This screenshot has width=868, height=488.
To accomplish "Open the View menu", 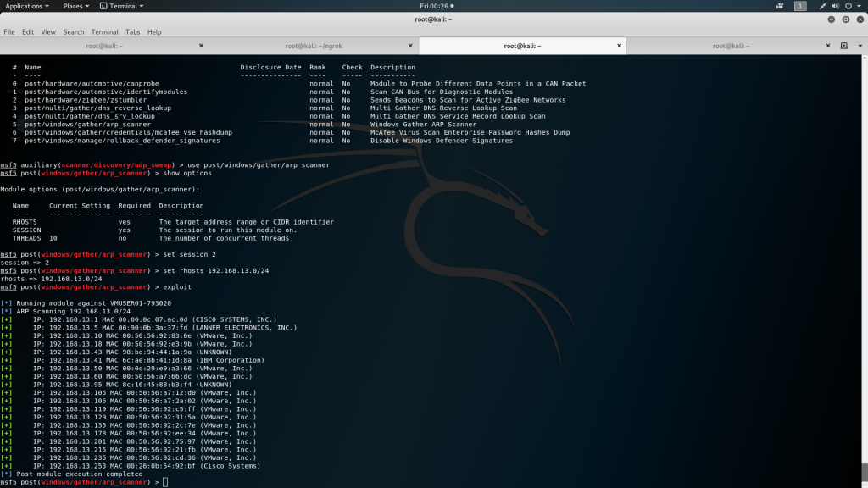I will [x=48, y=32].
